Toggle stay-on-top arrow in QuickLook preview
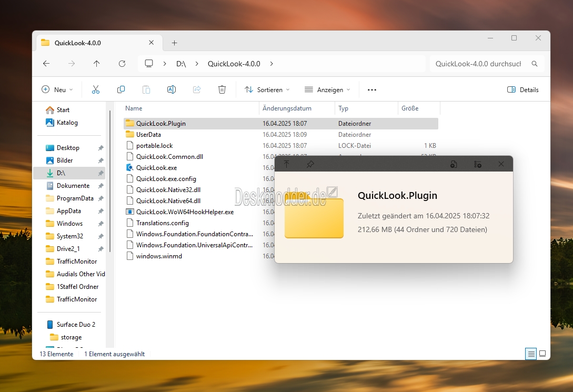This screenshot has height=392, width=573. click(x=286, y=164)
